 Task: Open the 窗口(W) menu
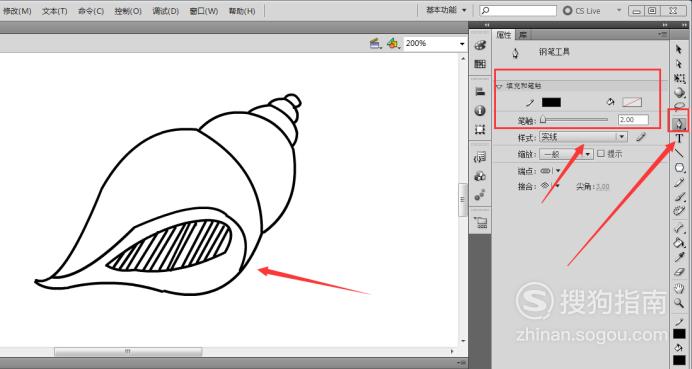tap(203, 11)
